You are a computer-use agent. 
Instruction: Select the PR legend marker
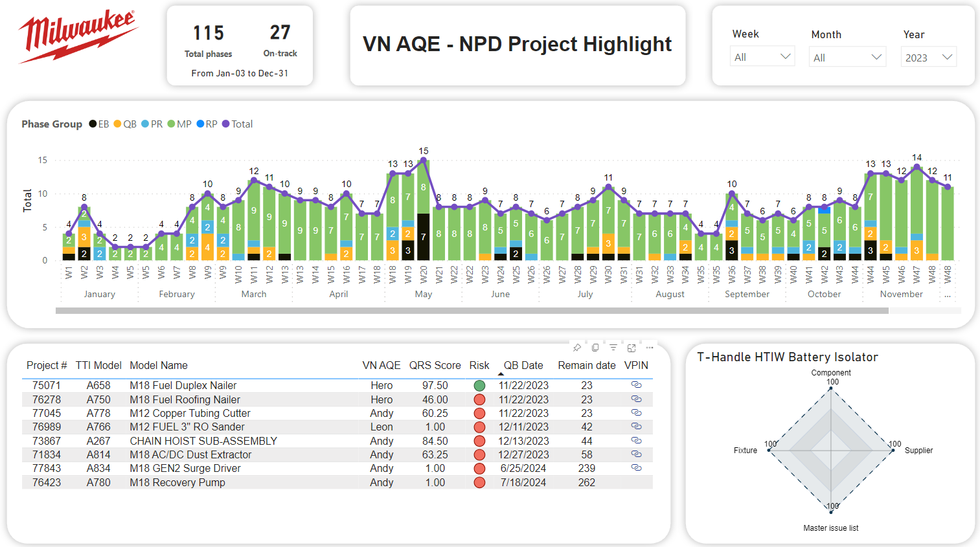point(145,124)
